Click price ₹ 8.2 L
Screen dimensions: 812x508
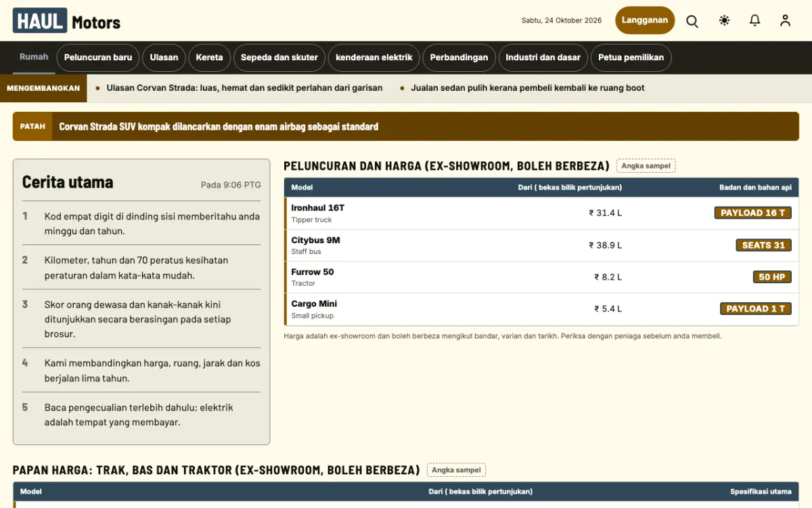[x=608, y=277]
